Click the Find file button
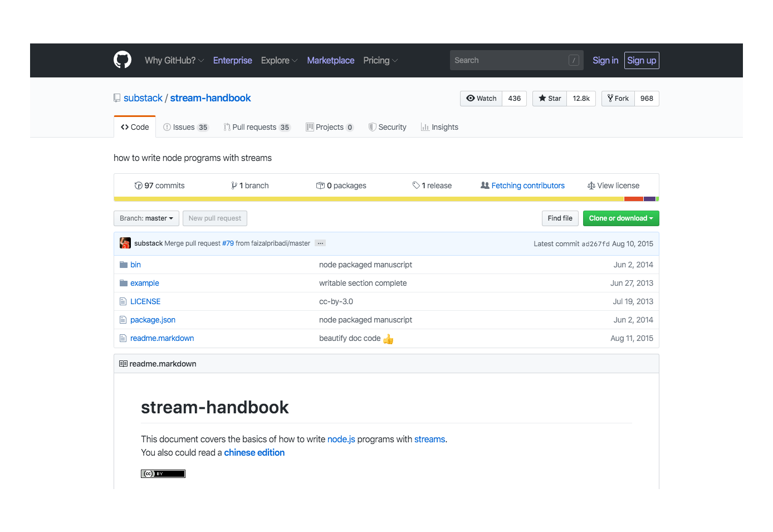773x532 pixels. coord(560,218)
